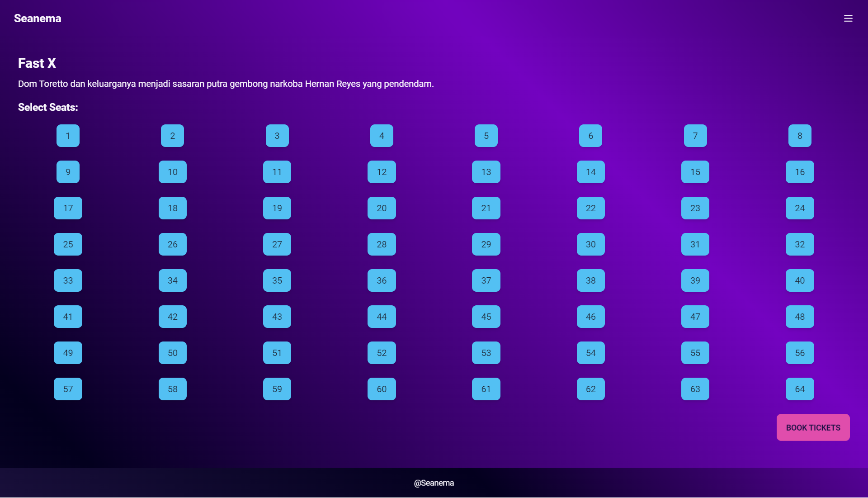The image size is (868, 498).
Task: Select seat 42
Action: 173,317
